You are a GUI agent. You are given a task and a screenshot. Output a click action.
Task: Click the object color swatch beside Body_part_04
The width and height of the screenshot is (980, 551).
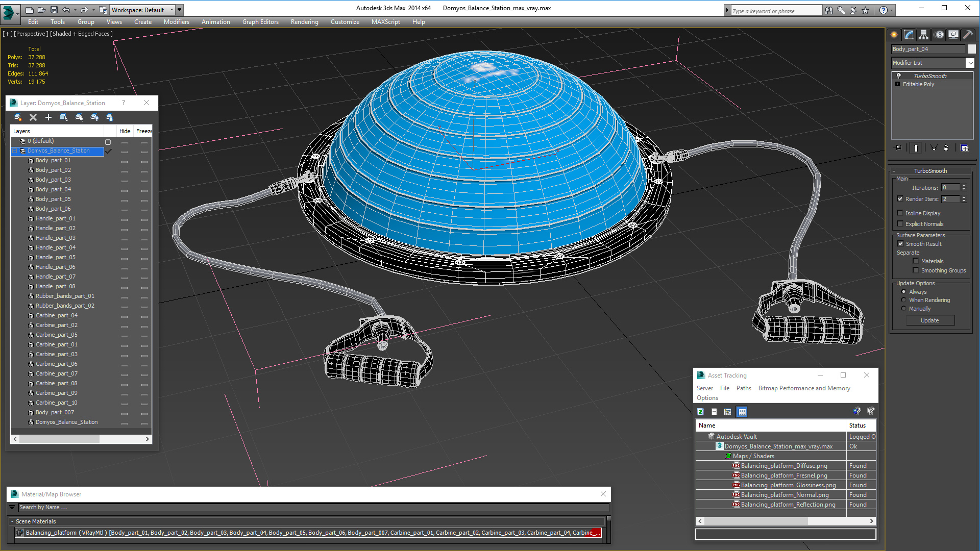click(x=972, y=49)
